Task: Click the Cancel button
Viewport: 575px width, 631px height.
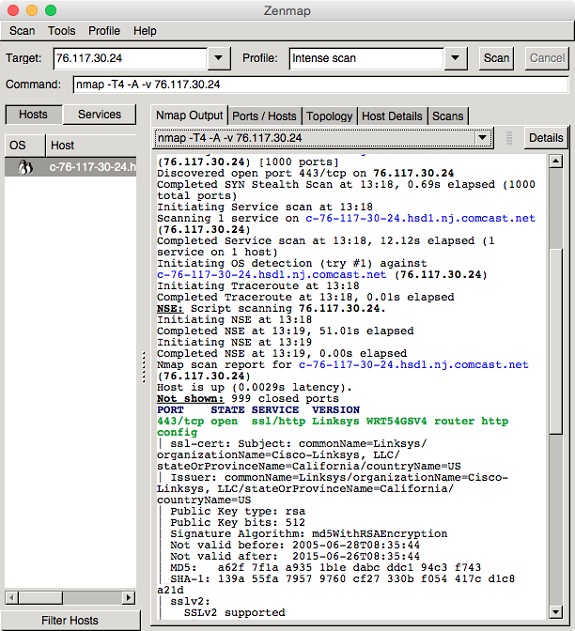Action: point(547,58)
